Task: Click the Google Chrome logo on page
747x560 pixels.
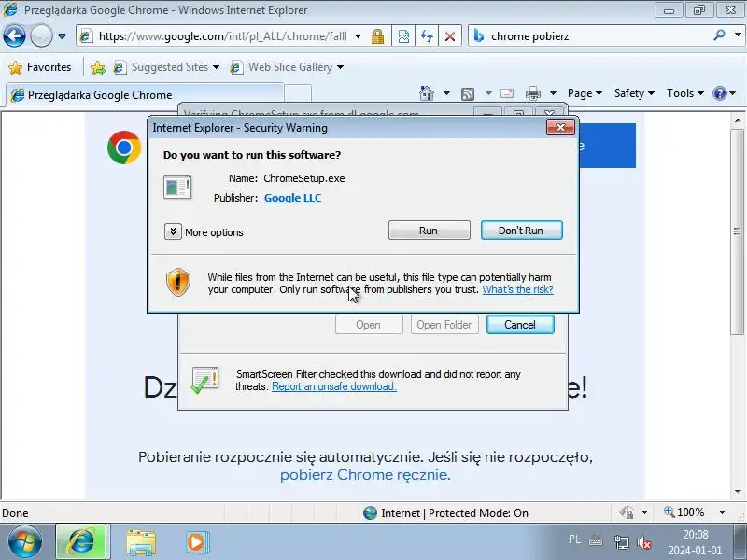Action: [124, 147]
